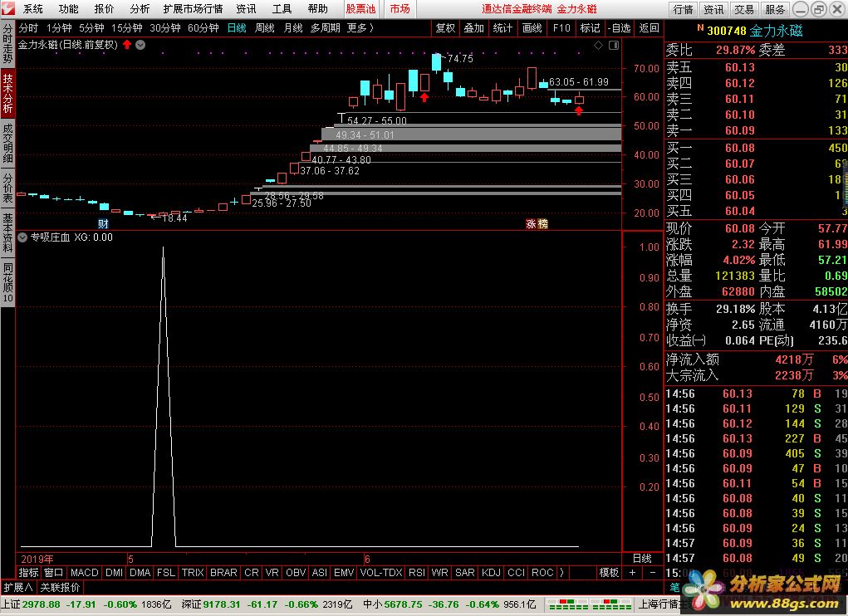This screenshot has height=616, width=848.
Task: Click the 返回 button
Action: [x=649, y=27]
